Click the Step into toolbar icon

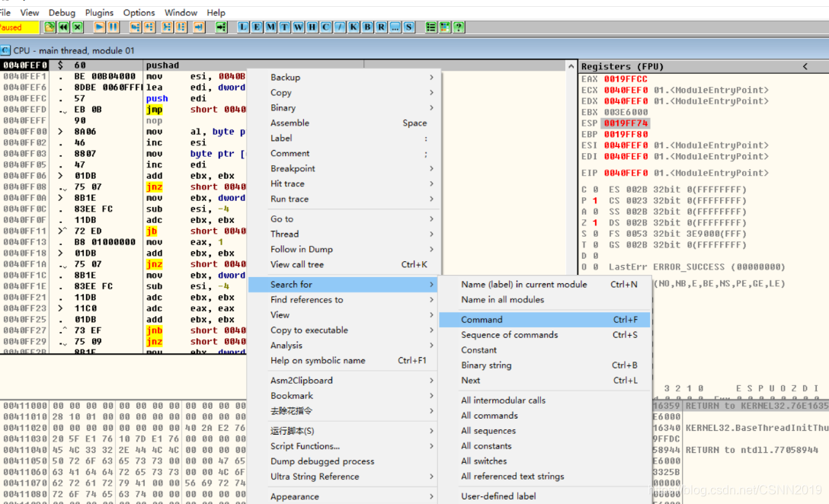(136, 27)
